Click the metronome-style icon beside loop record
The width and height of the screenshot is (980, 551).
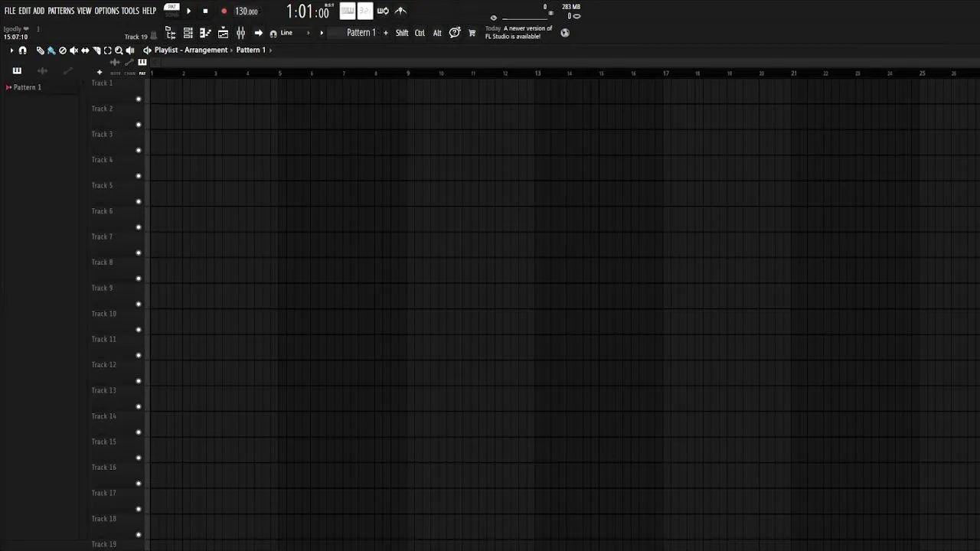point(400,11)
